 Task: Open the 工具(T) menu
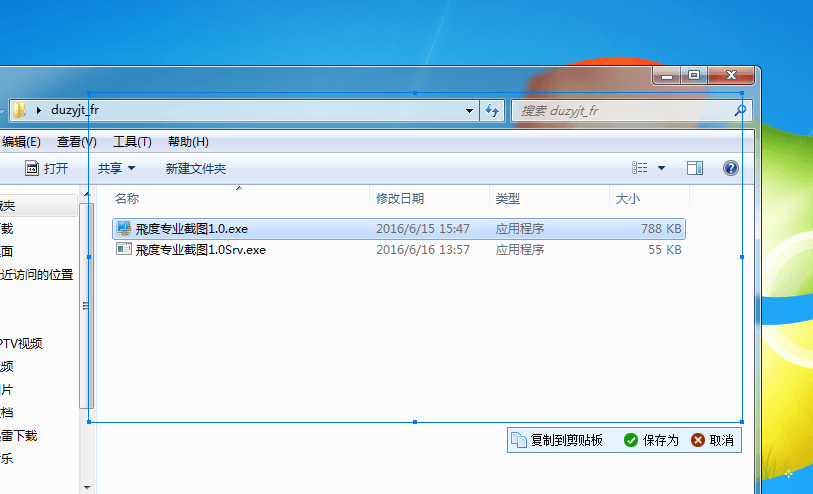point(132,142)
